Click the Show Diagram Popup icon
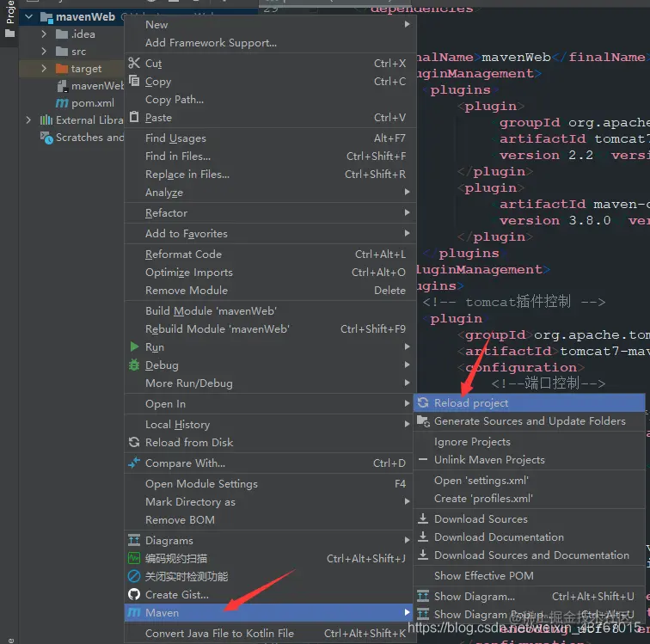650x644 pixels. pos(423,614)
